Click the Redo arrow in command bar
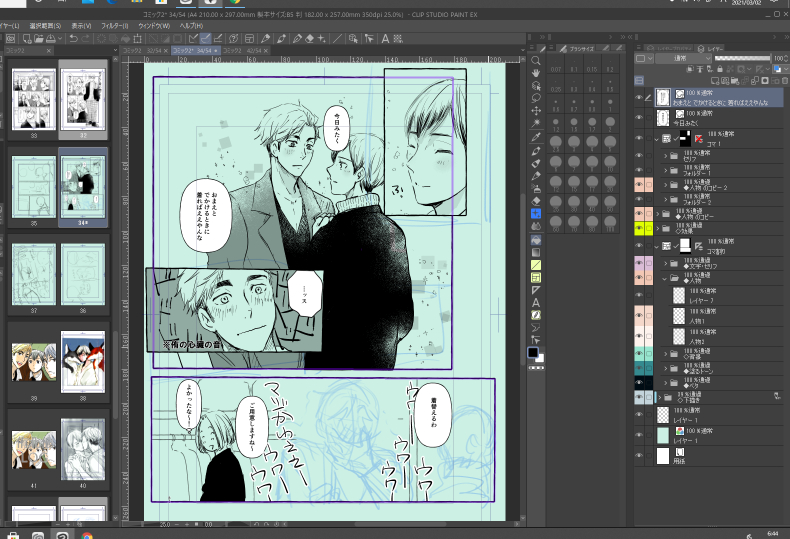The image size is (790, 539). [86, 38]
